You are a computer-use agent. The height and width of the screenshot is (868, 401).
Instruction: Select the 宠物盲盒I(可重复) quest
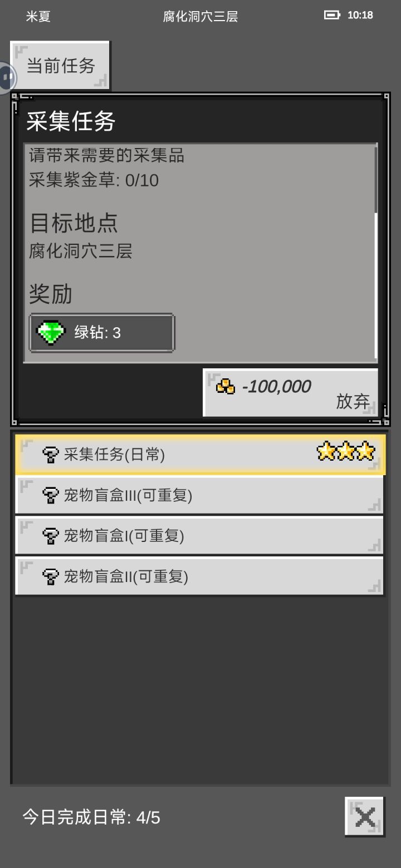point(200,536)
